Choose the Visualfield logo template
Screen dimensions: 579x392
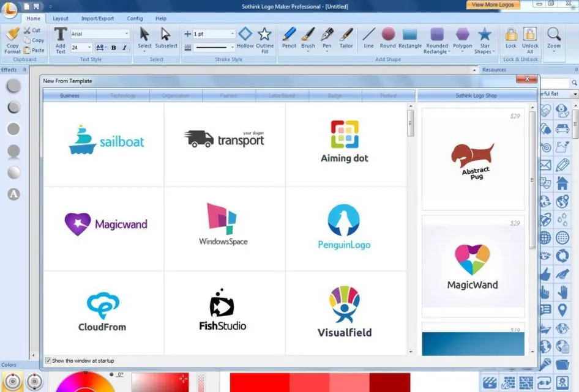tap(346, 313)
